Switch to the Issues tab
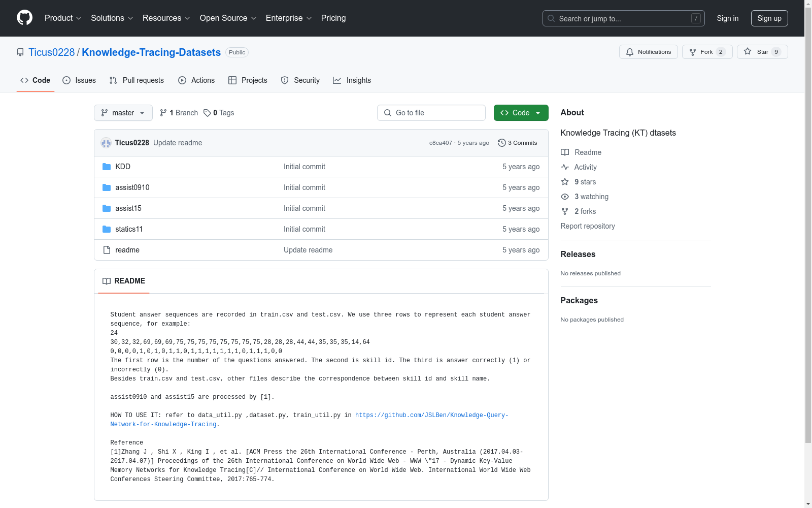 coord(79,80)
